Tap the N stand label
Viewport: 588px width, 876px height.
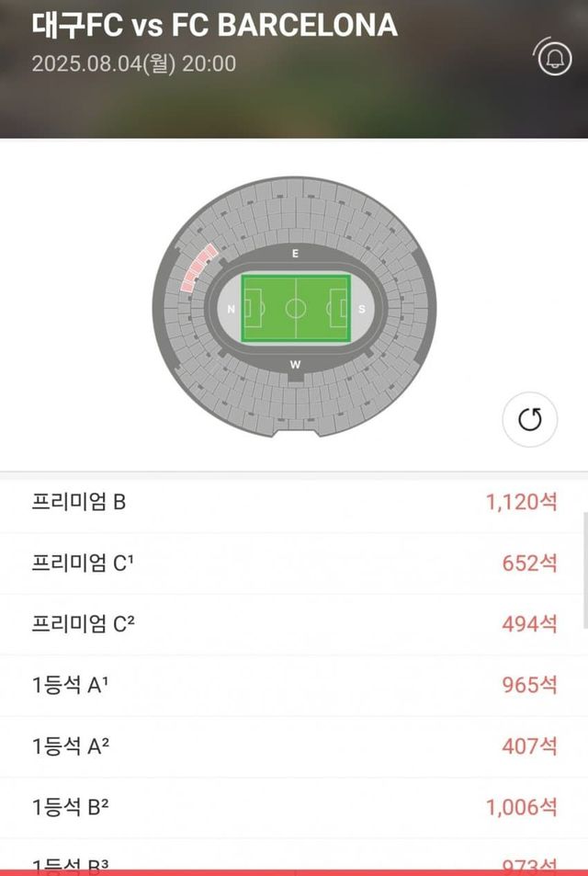coord(232,309)
